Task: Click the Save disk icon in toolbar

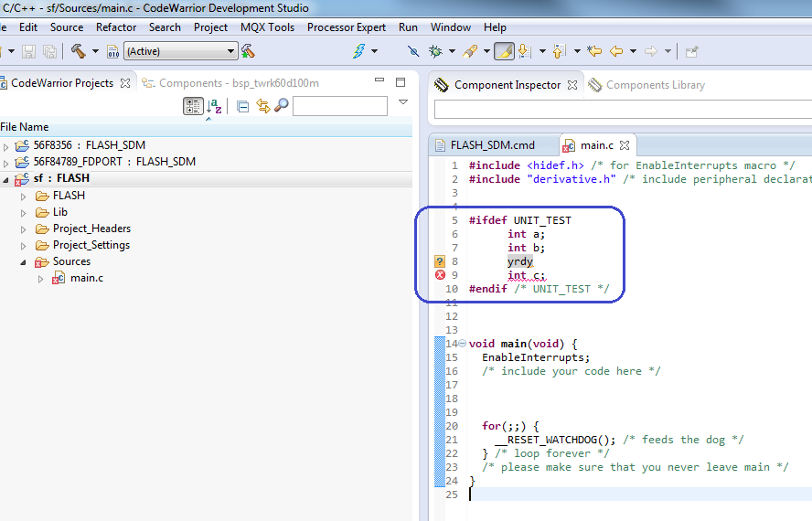Action: [x=29, y=51]
